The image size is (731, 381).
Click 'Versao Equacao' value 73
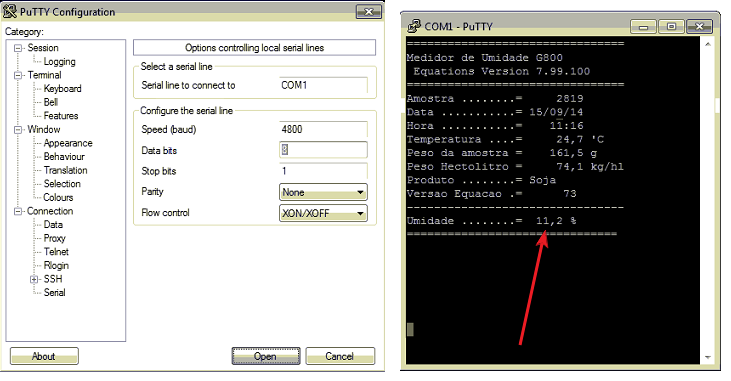coord(570,194)
